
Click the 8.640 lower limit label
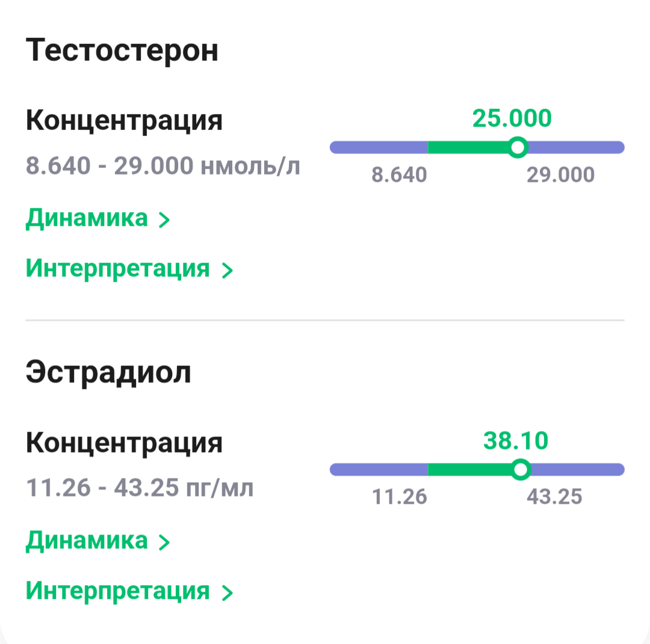(x=399, y=175)
